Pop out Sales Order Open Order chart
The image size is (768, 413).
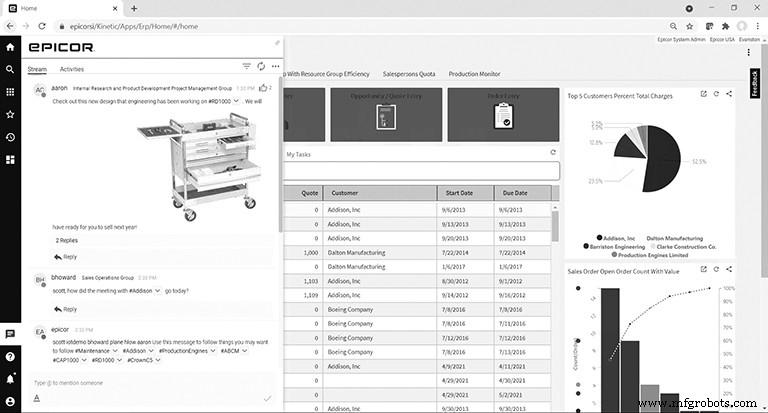pyautogui.click(x=703, y=269)
